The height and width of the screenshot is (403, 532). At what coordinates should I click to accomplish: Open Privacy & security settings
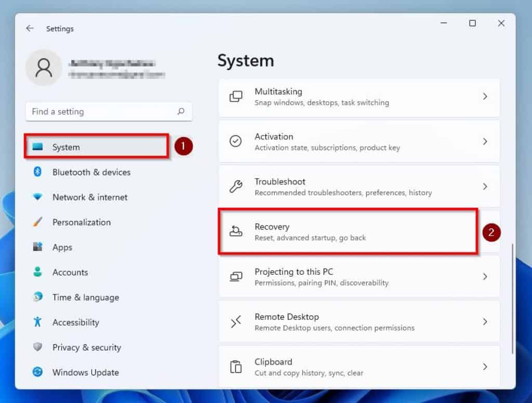click(109, 347)
